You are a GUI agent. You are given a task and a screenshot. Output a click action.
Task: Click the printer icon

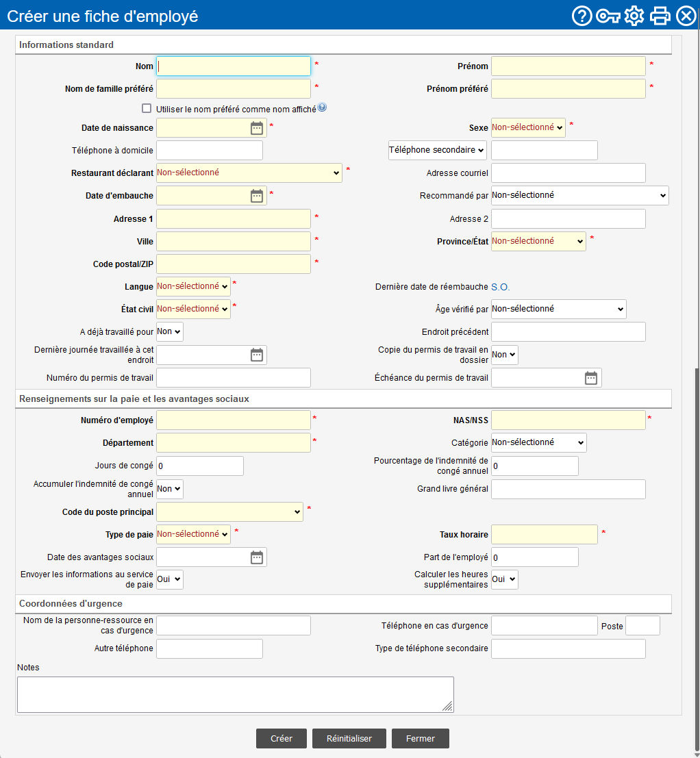pyautogui.click(x=660, y=16)
